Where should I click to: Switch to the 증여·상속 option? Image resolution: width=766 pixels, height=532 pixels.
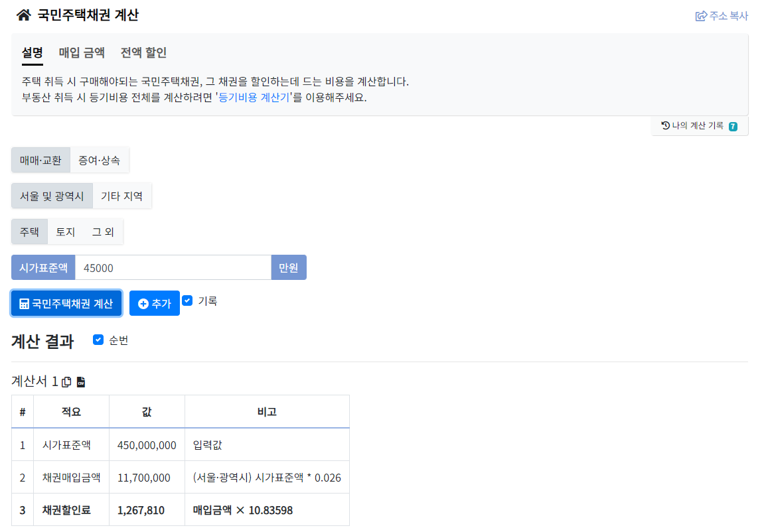click(100, 160)
